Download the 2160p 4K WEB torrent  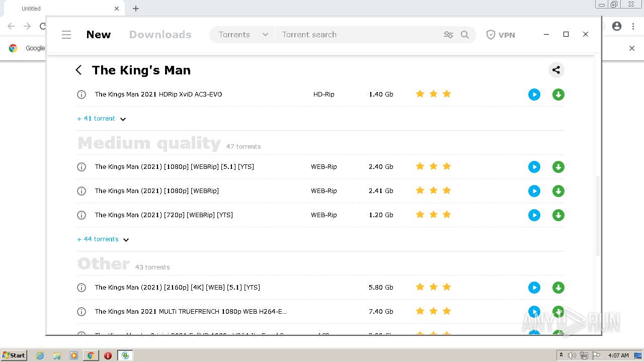(x=558, y=288)
